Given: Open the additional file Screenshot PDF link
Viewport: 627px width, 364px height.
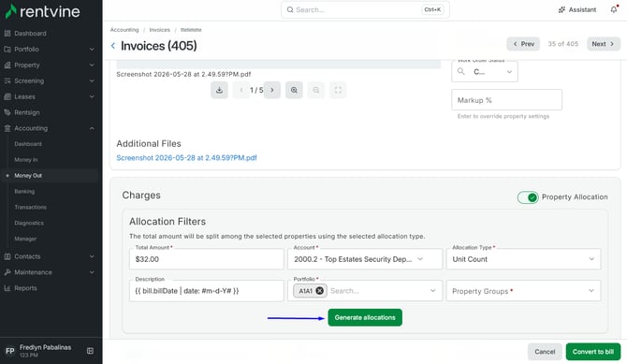Looking at the screenshot, I should 186,158.
